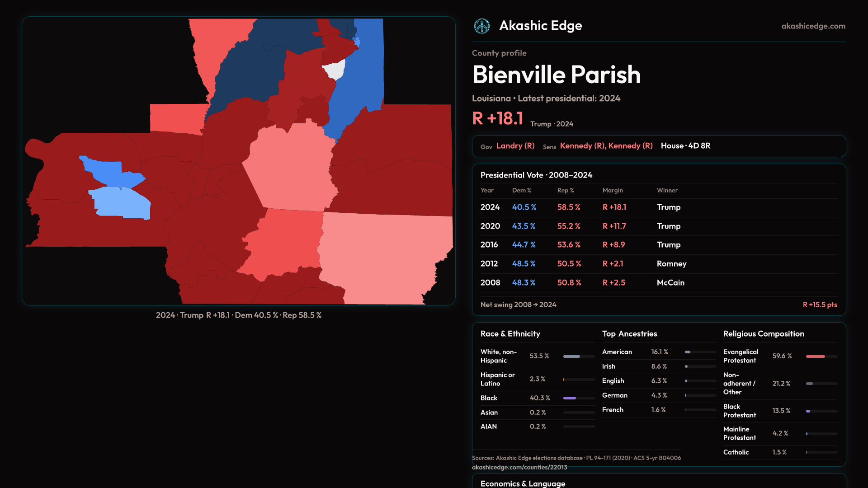Viewport: 868px width, 488px height.
Task: Open the akashicedge.com/counties/22013 source link
Action: [x=519, y=467]
